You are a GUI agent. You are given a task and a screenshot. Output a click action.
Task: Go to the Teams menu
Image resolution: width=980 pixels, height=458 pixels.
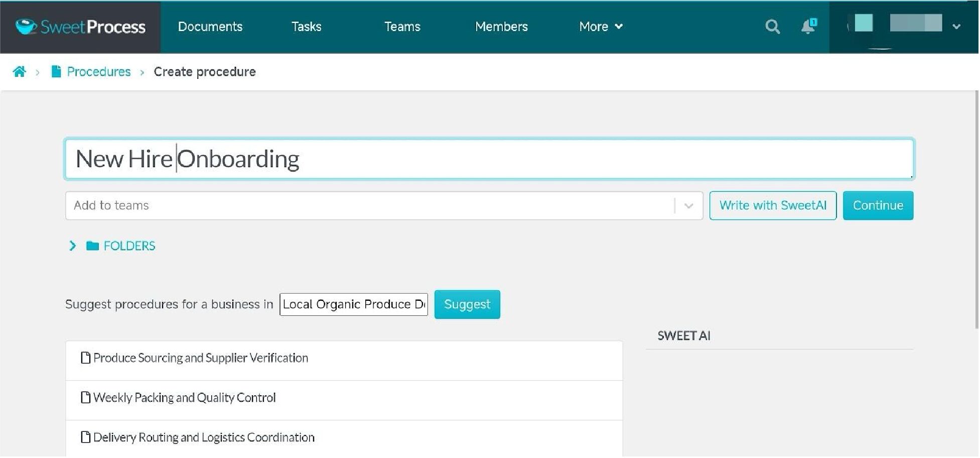[x=402, y=27]
